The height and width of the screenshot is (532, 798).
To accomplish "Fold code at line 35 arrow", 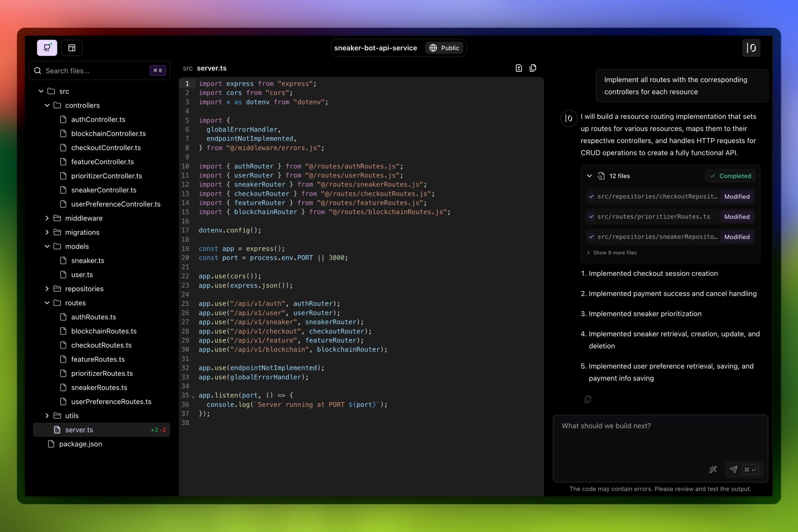I will coord(193,397).
